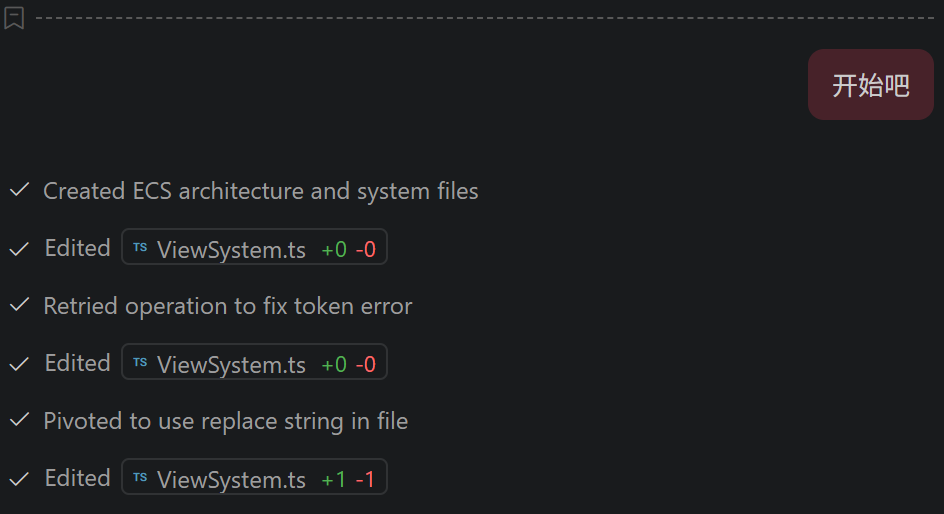Click the green +1 additions count
Image resolution: width=944 pixels, height=514 pixels.
tap(333, 480)
